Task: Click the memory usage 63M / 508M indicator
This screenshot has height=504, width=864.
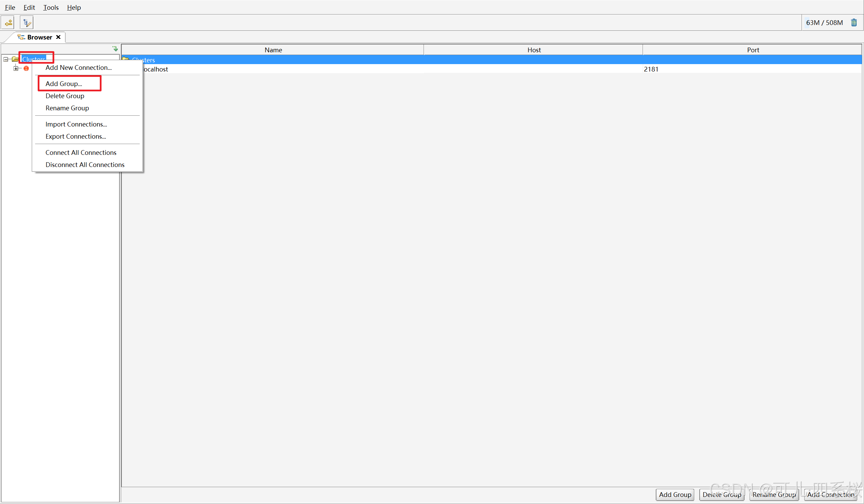Action: pos(824,23)
